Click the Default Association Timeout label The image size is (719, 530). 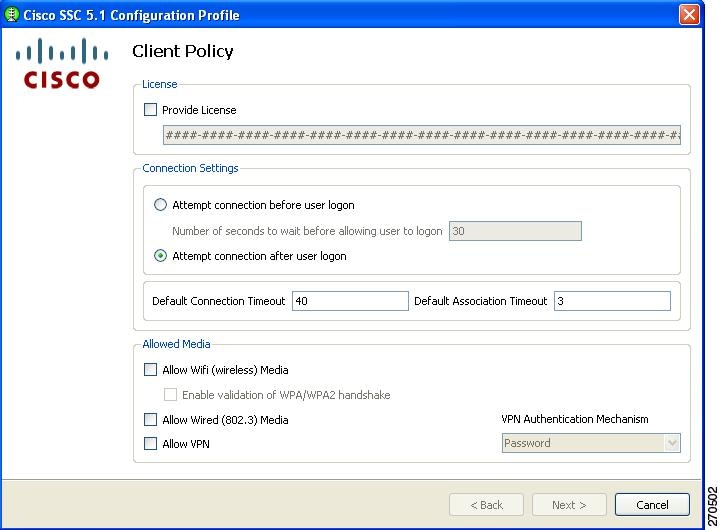(481, 301)
